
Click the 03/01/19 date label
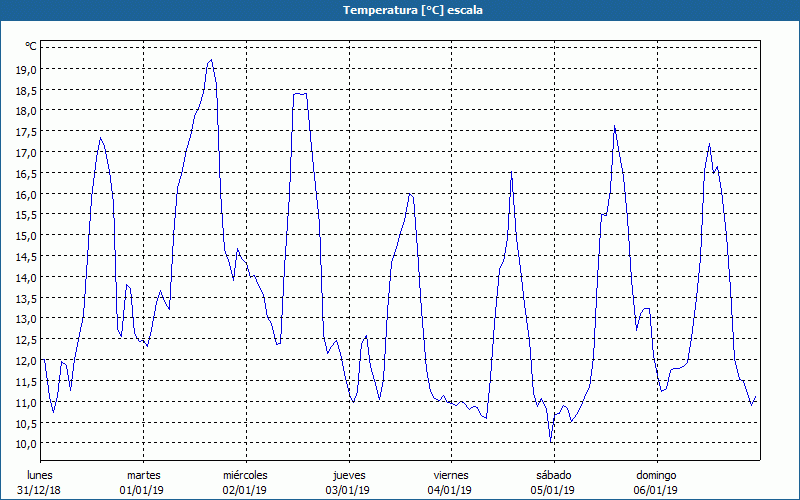tap(348, 490)
